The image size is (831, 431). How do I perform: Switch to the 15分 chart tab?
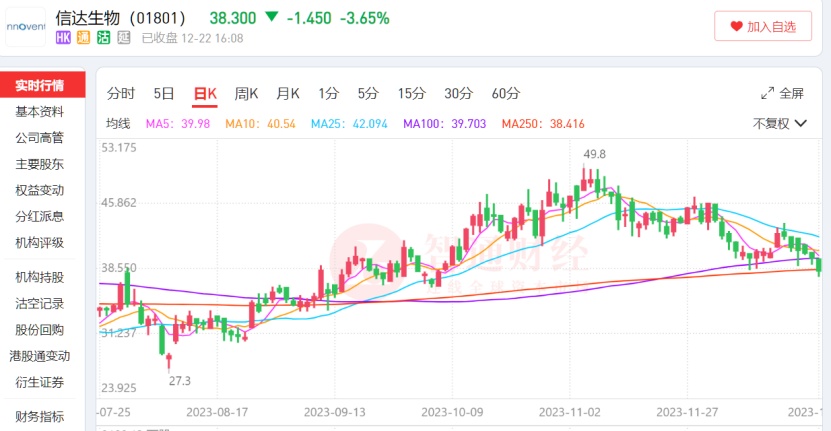coord(412,93)
